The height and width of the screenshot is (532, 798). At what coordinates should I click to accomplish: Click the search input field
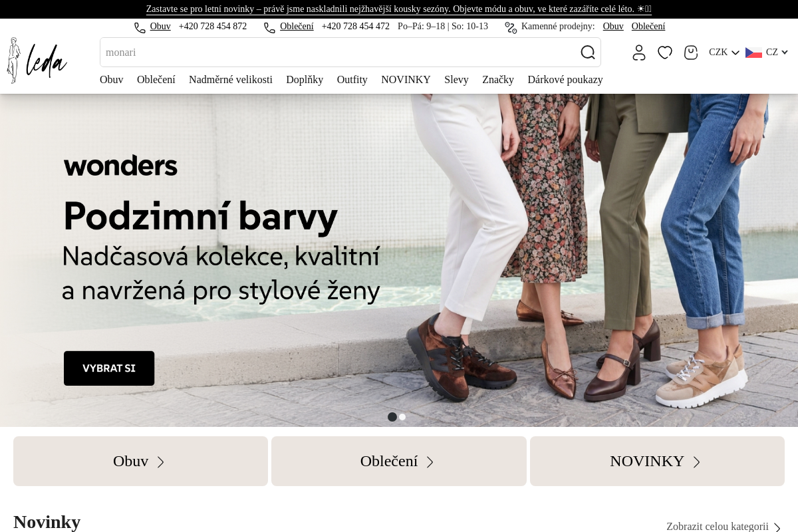[x=339, y=53]
